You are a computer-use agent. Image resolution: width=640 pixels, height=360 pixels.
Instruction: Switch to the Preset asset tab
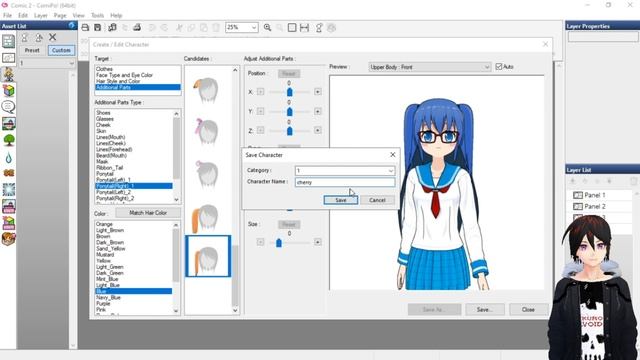32,50
